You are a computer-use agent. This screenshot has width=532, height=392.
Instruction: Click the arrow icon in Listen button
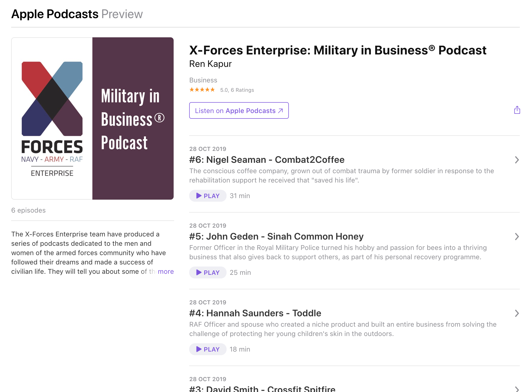point(281,111)
